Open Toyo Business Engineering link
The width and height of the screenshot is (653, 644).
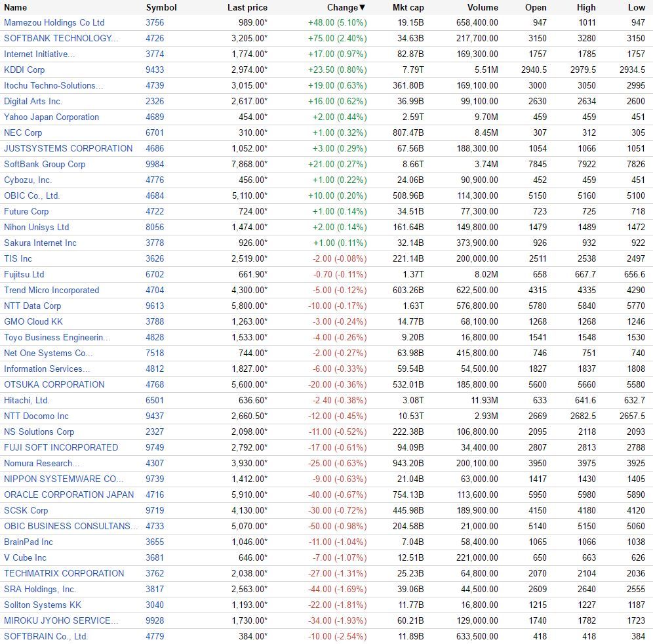[57, 338]
